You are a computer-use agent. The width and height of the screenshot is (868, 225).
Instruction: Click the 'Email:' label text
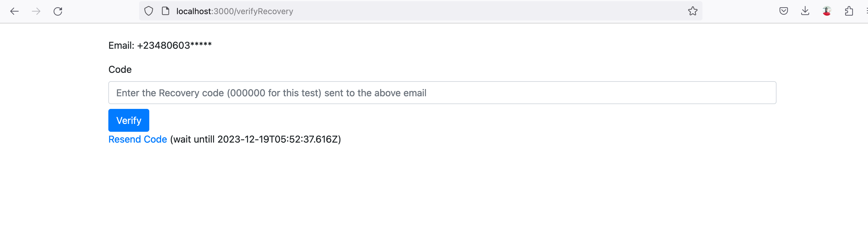tap(121, 45)
